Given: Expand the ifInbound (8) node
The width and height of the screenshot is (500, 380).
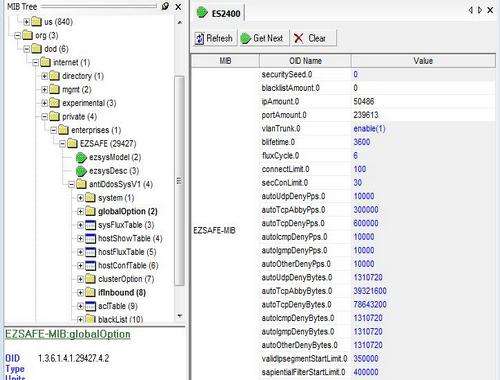Looking at the screenshot, I should coord(80,293).
